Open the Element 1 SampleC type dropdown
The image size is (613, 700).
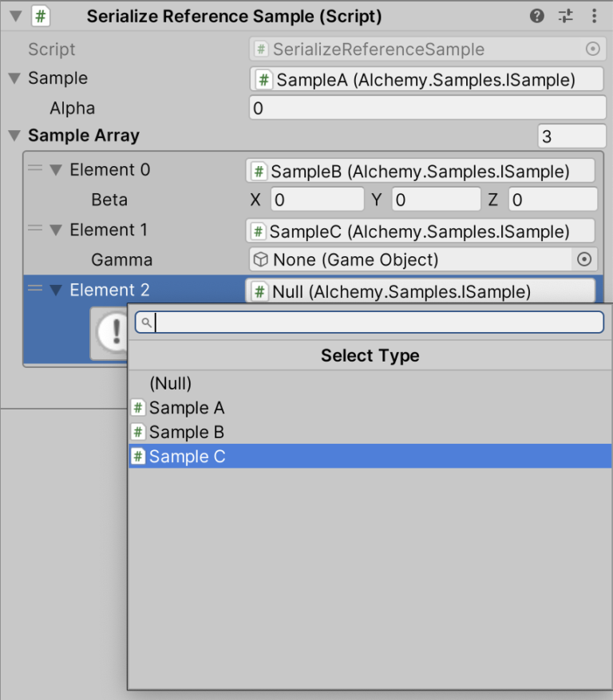(420, 231)
